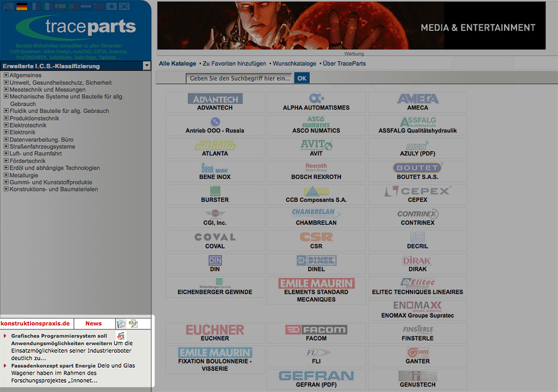Click the search term input field
The width and height of the screenshot is (558, 392).
click(x=239, y=79)
